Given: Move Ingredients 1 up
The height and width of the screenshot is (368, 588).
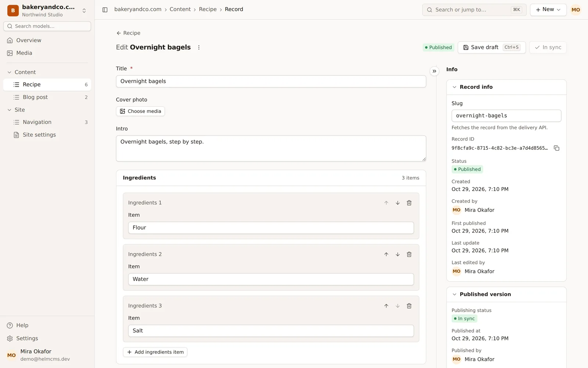Looking at the screenshot, I should coord(386,203).
